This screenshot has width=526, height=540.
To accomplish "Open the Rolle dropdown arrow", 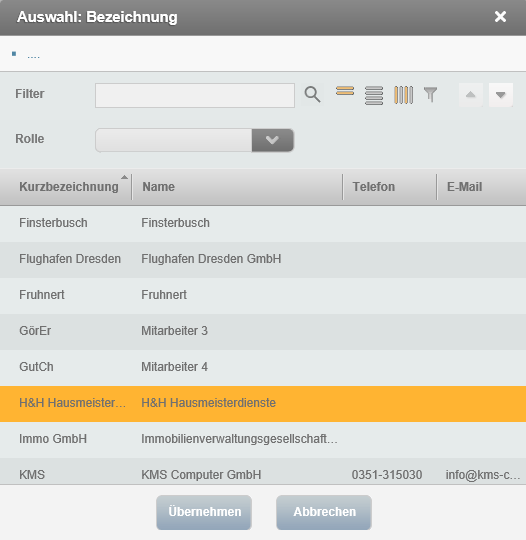I will [272, 140].
